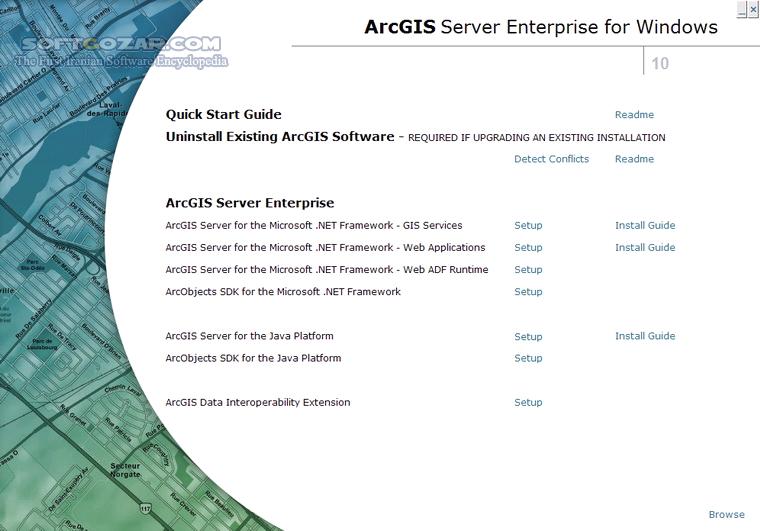The width and height of the screenshot is (760, 531).
Task: Open Readme for Quick Start Guide
Action: tap(634, 115)
